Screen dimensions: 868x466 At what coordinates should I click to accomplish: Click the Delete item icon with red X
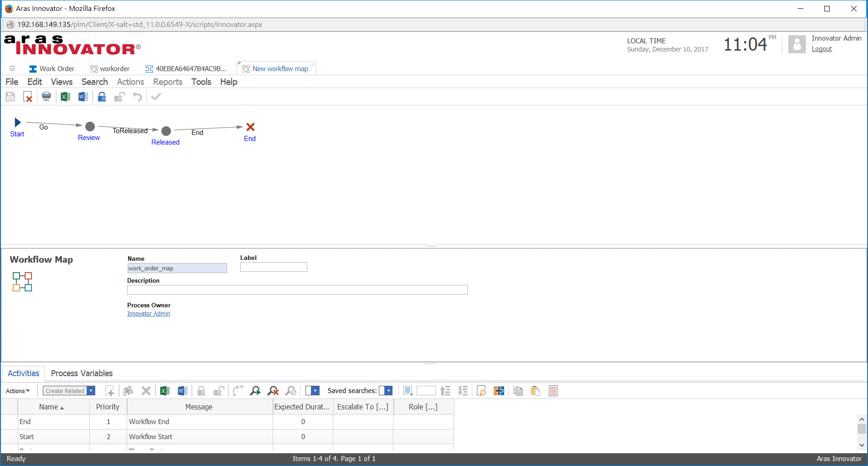pos(28,97)
